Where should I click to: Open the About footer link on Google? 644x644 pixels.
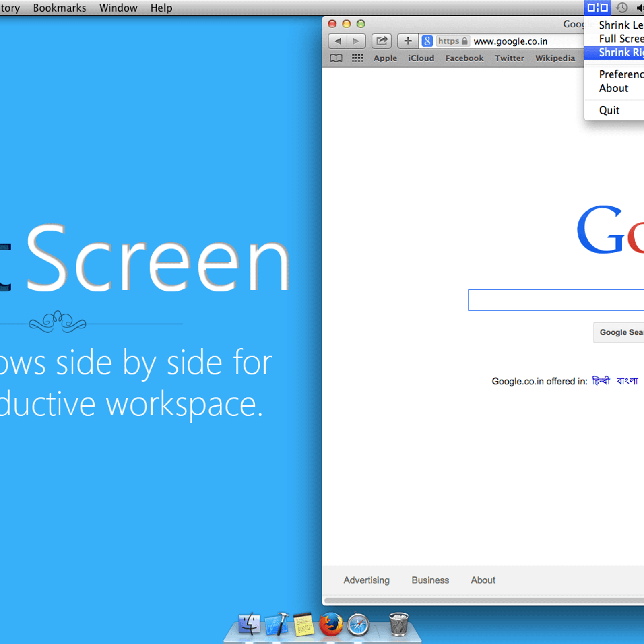[x=483, y=580]
